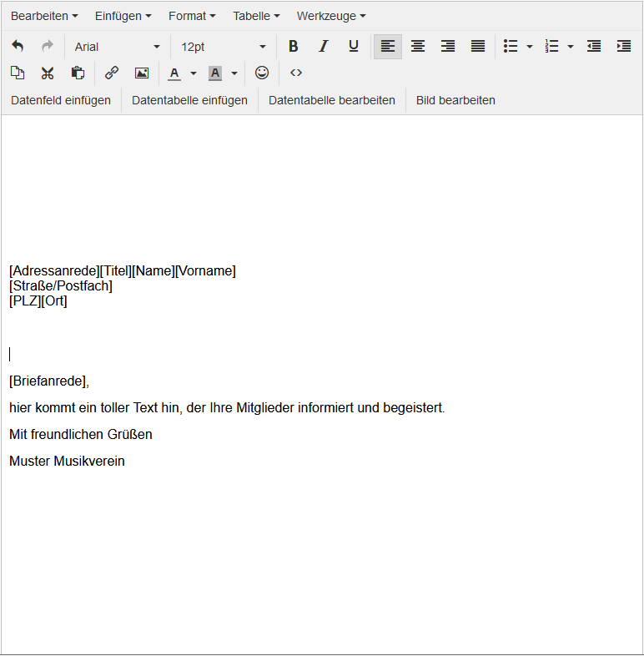
Task: Click the [Vorname] placeholder
Action: tap(205, 270)
